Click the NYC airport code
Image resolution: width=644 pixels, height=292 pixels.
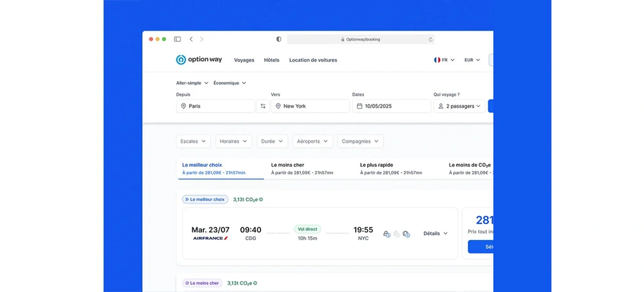pos(363,238)
